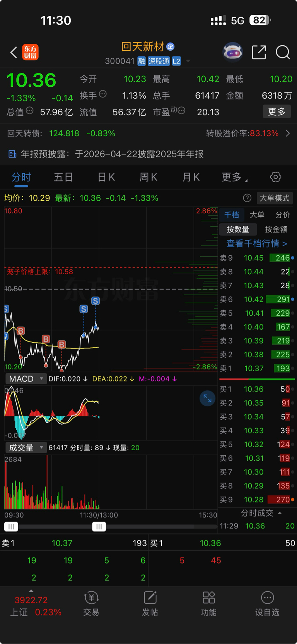
Task: Tap the right time range slider handle
Action: click(99, 526)
